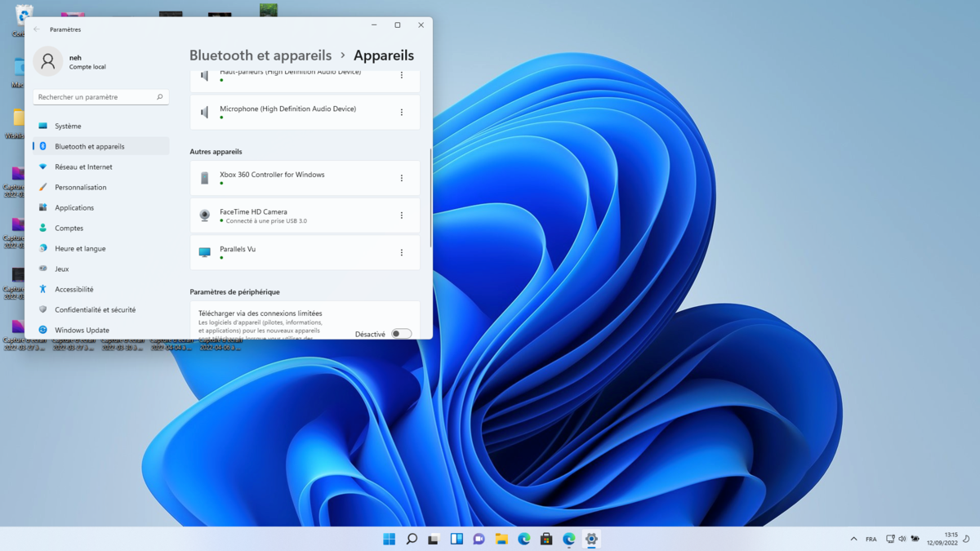Open more options for Parallels Vu

(401, 253)
